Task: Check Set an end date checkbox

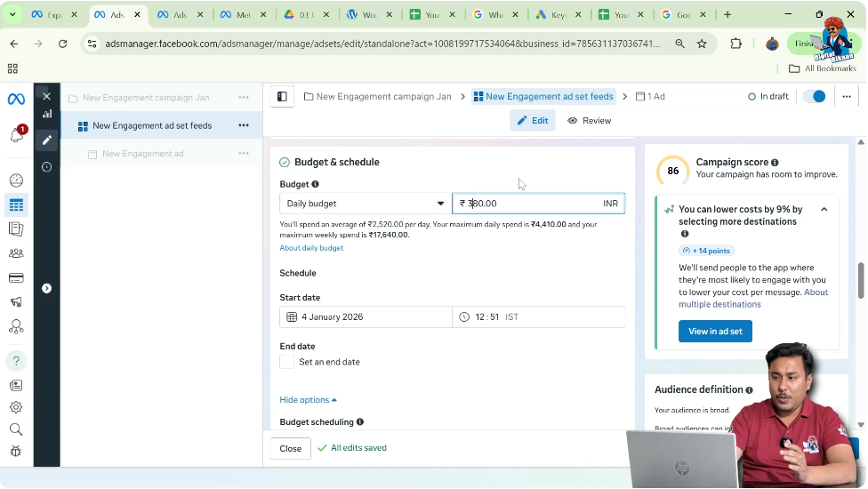Action: point(286,362)
